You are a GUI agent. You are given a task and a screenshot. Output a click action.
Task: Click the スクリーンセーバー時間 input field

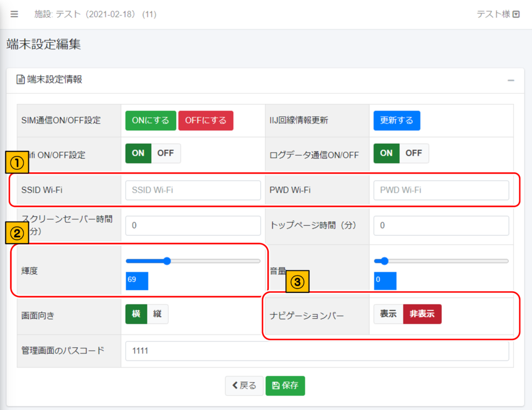193,226
